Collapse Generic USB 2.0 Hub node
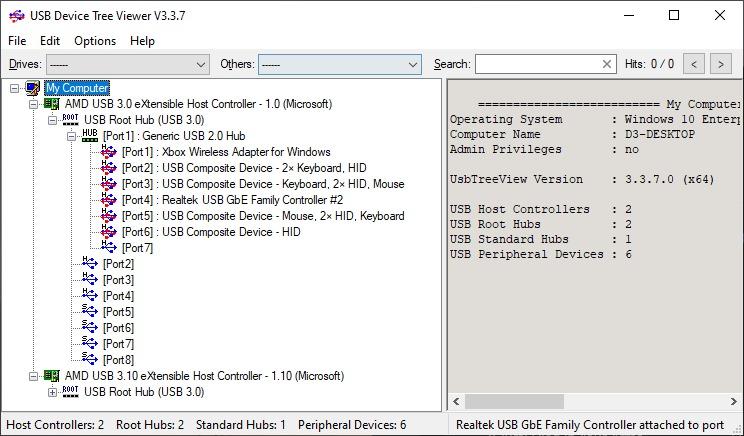Screen dimensions: 744x436 click(71, 137)
